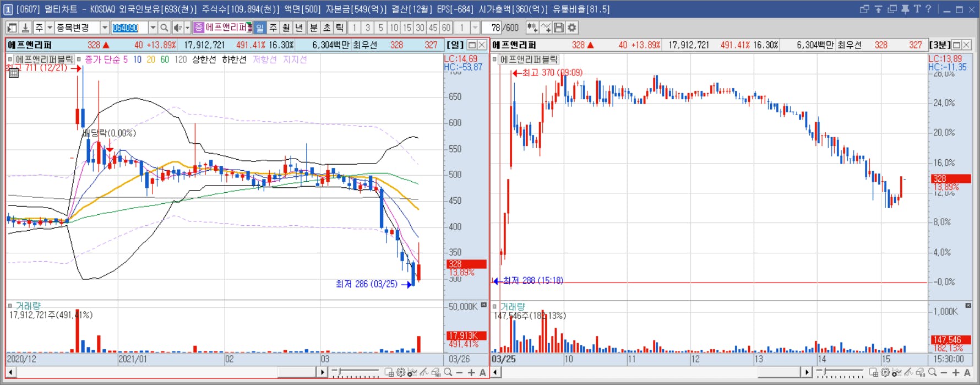Expand the stock code 064090 dropdown

point(153,28)
